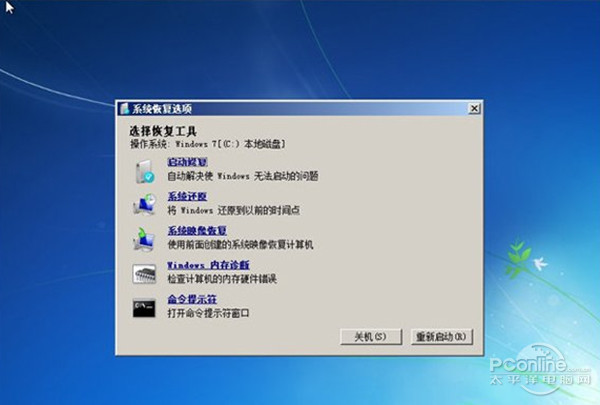
Task: Click the System Restore (系统还原) icon
Action: click(x=144, y=204)
